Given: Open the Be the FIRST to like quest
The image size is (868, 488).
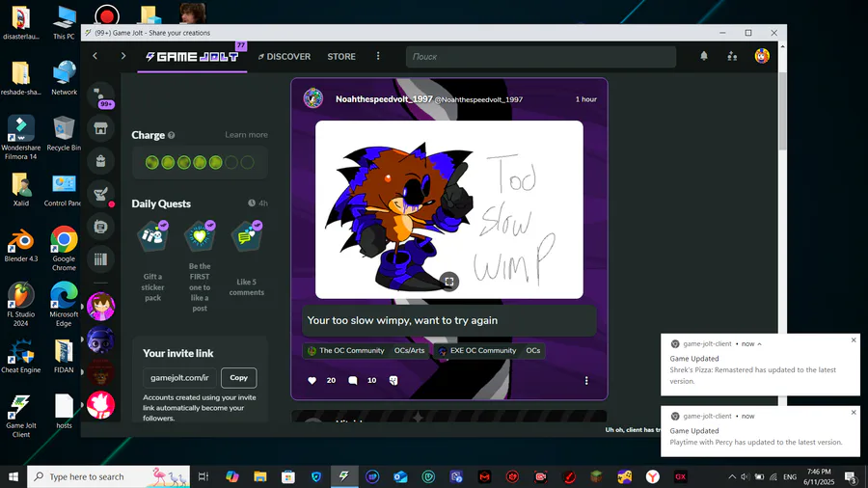Looking at the screenshot, I should coord(200,266).
